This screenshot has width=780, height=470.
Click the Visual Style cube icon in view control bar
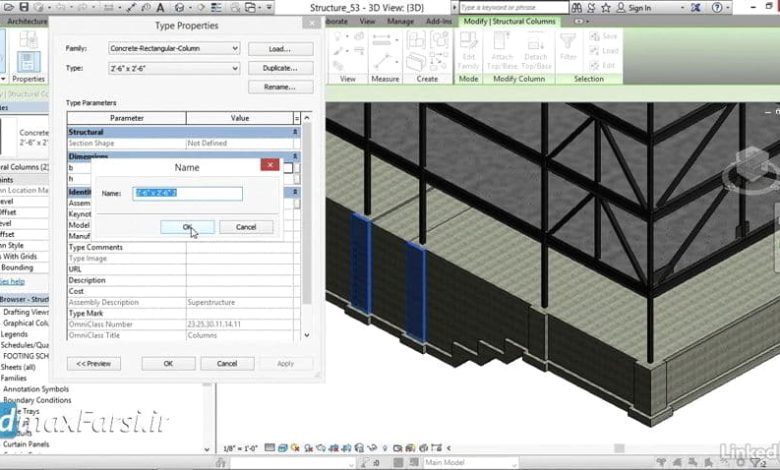[x=283, y=448]
